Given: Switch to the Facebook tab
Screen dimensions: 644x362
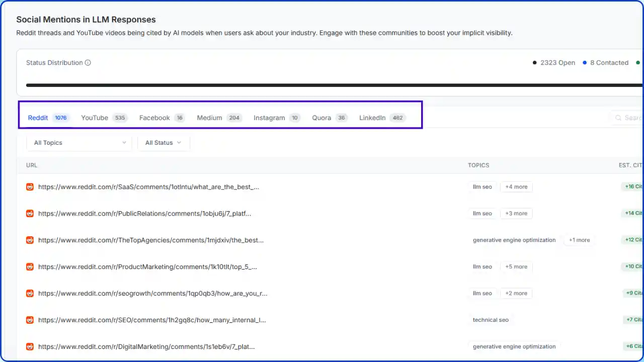Looking at the screenshot, I should (x=162, y=118).
